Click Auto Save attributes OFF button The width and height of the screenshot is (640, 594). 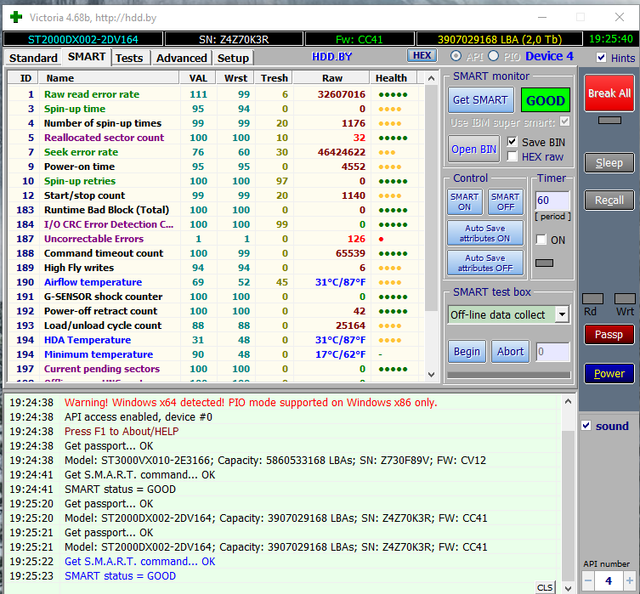click(x=485, y=263)
